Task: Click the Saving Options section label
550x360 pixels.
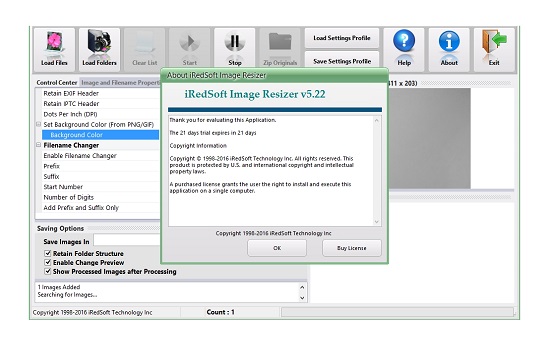Action: point(60,228)
